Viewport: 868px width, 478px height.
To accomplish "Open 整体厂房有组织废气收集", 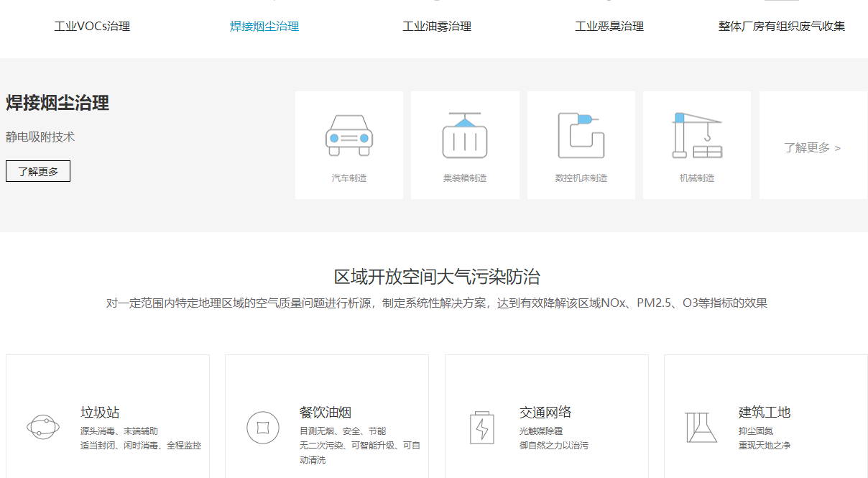I will click(x=782, y=26).
